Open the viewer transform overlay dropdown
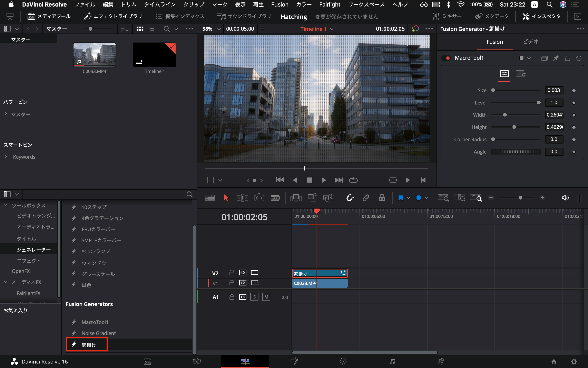The image size is (588, 368). click(x=220, y=180)
